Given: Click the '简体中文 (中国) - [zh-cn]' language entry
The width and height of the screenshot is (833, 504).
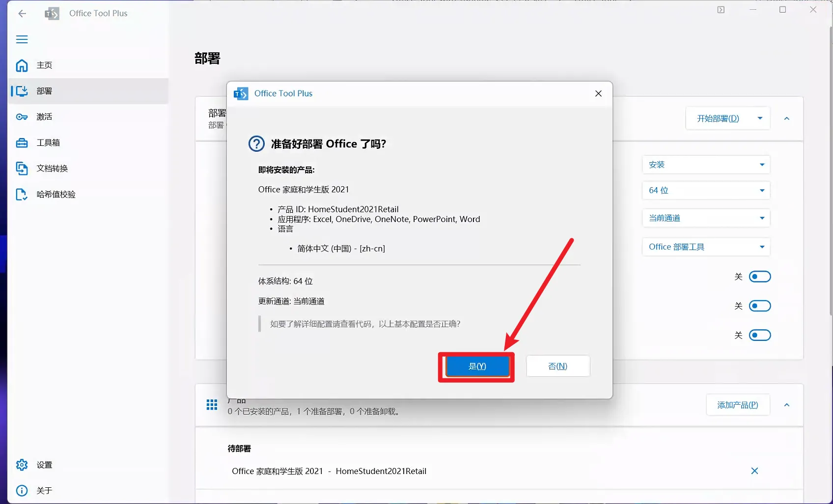Looking at the screenshot, I should click(x=341, y=249).
